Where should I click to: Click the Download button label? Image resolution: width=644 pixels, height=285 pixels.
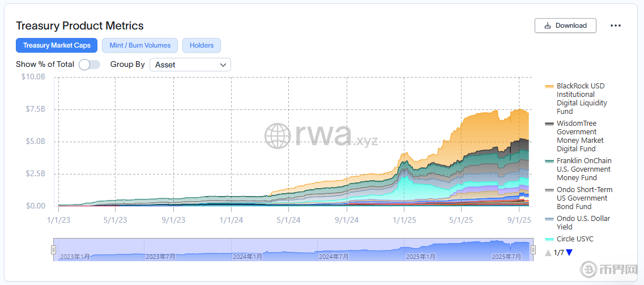pyautogui.click(x=571, y=25)
